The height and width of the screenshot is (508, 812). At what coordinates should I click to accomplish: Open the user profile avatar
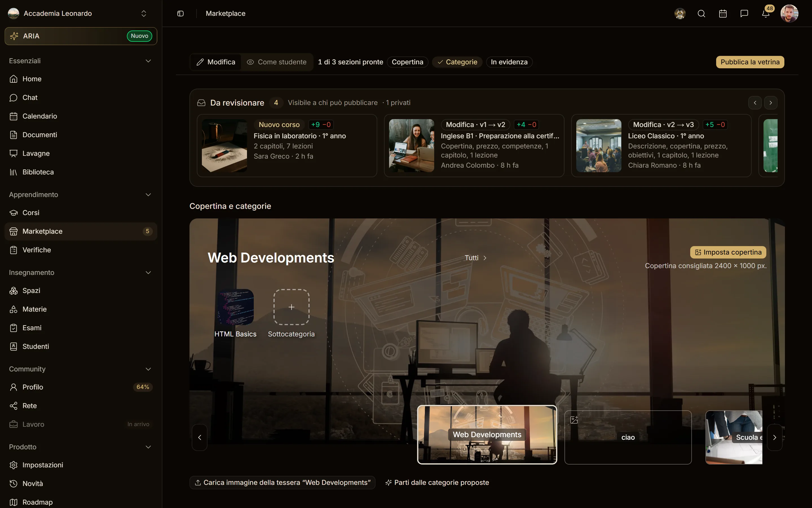(789, 14)
